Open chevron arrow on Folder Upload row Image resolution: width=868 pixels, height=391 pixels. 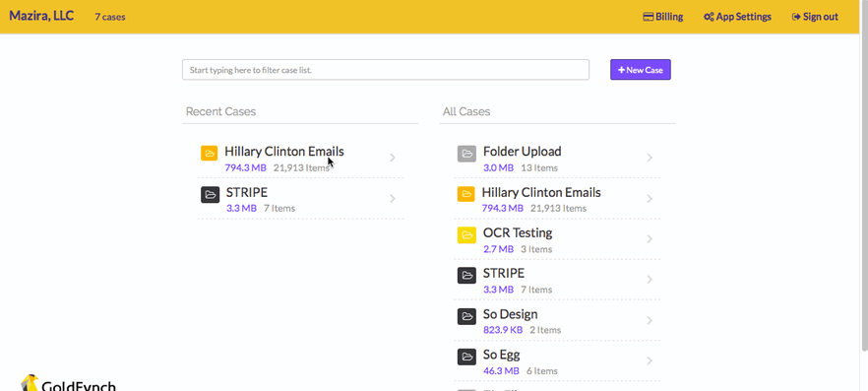pyautogui.click(x=650, y=158)
